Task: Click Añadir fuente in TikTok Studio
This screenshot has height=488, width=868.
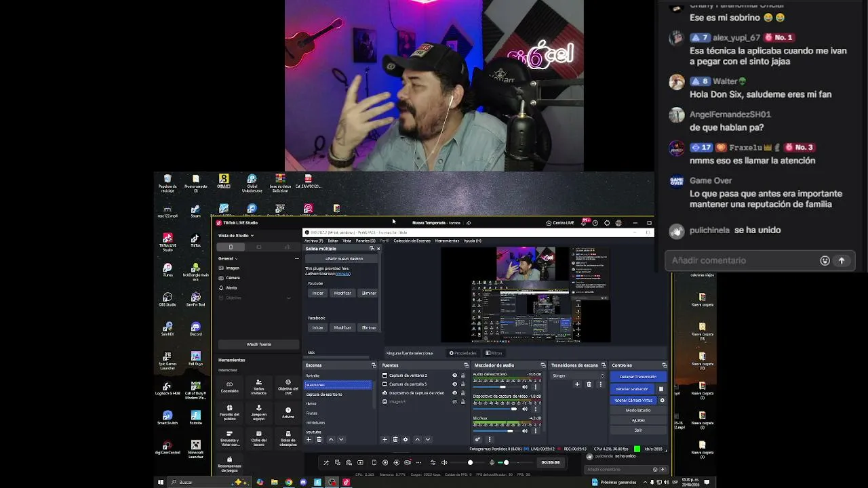Action: [258, 344]
